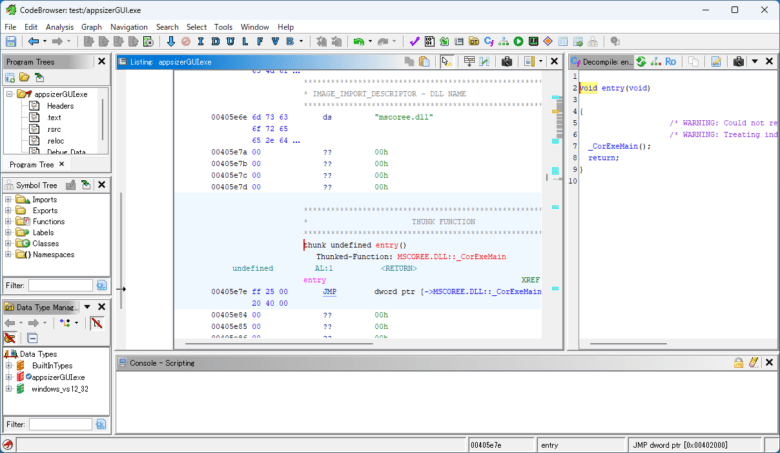This screenshot has width=780, height=453.
Task: Expand BuiltInTypes in Data Type Manager
Action: [8, 365]
